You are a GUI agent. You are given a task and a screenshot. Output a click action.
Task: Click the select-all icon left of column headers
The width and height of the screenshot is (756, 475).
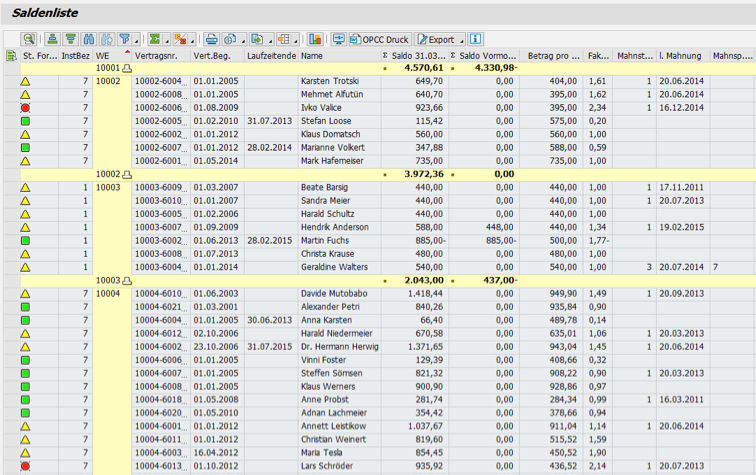tap(10, 55)
